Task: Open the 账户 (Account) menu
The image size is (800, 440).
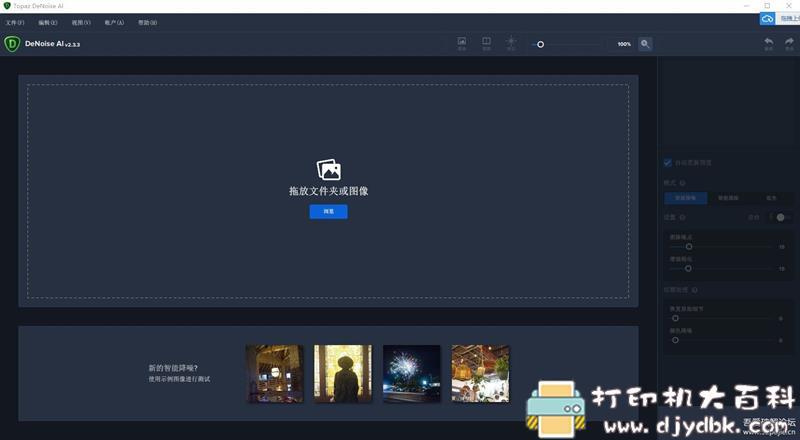Action: coord(114,22)
